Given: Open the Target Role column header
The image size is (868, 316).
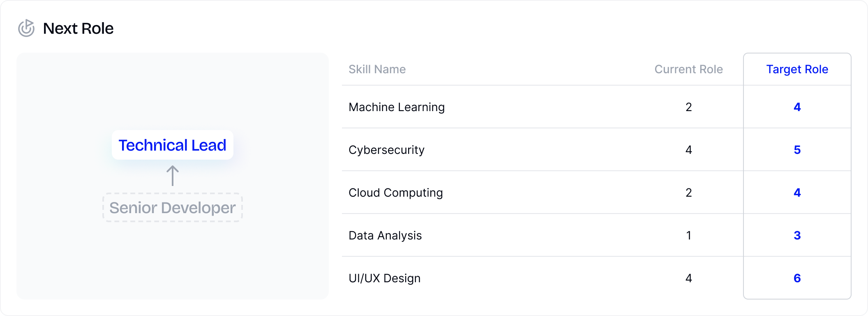Looking at the screenshot, I should (797, 69).
